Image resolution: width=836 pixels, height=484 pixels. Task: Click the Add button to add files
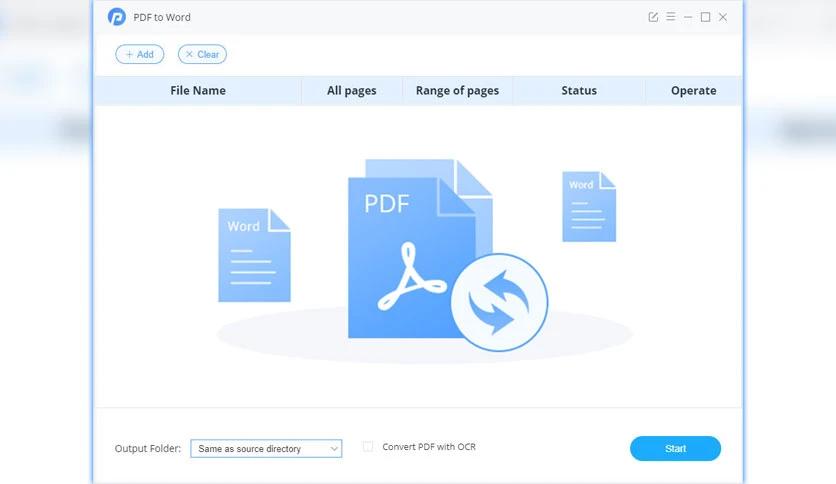click(x=140, y=54)
